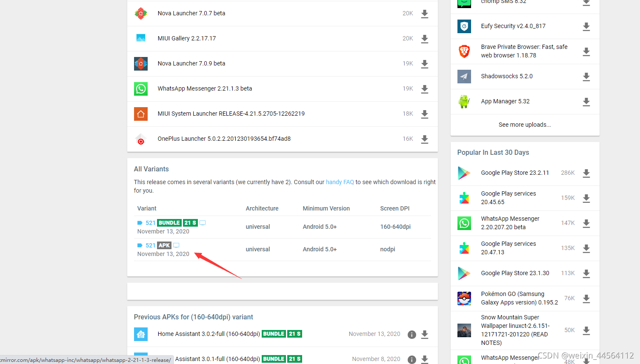Screen dimensions: 640x364
Task: Download WhatsApp Messenger 2.20.207.20 beta
Action: [586, 224]
